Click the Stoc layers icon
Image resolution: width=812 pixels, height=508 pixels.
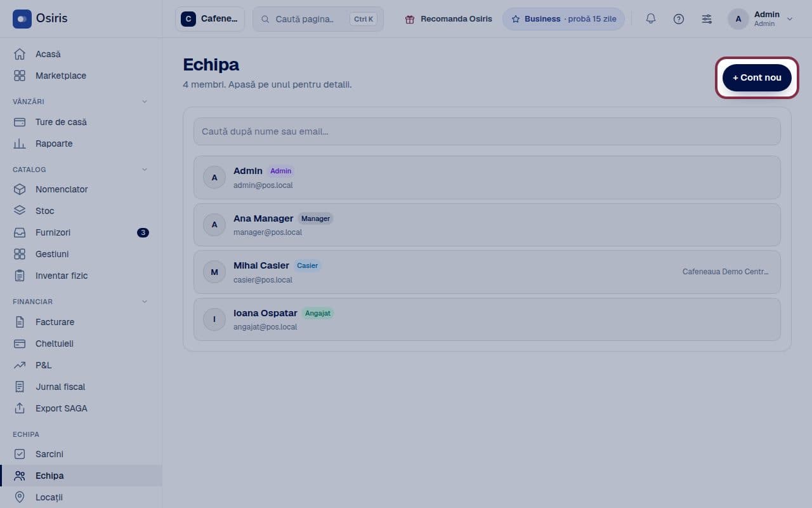click(x=20, y=211)
